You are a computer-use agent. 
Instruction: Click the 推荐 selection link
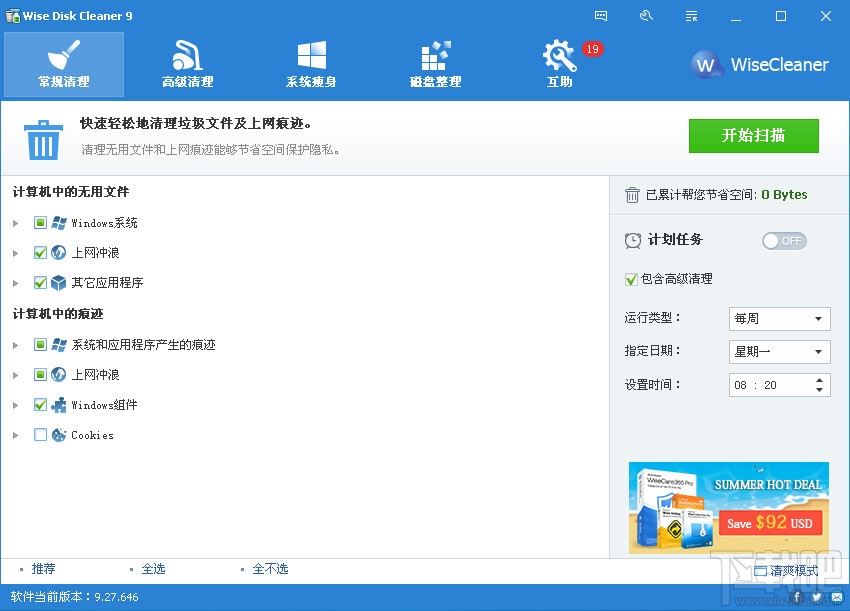(x=43, y=569)
